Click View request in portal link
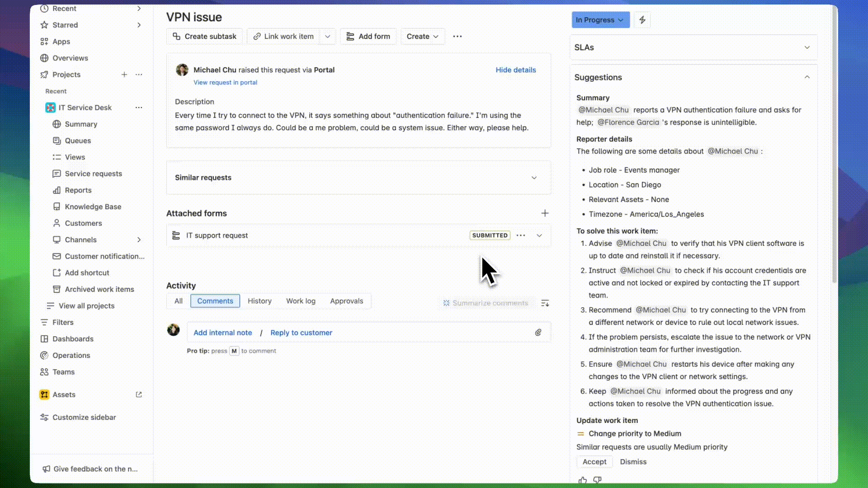This screenshot has height=488, width=868. [x=225, y=83]
